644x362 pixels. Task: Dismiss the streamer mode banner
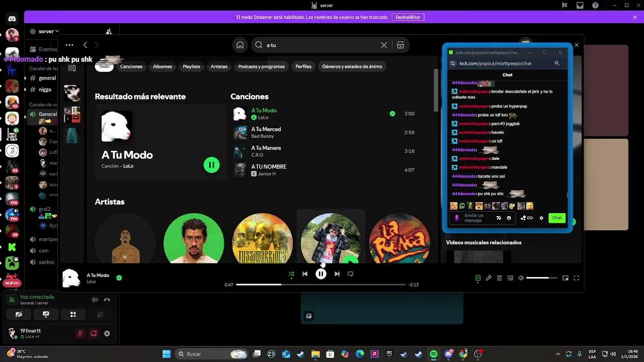635,17
